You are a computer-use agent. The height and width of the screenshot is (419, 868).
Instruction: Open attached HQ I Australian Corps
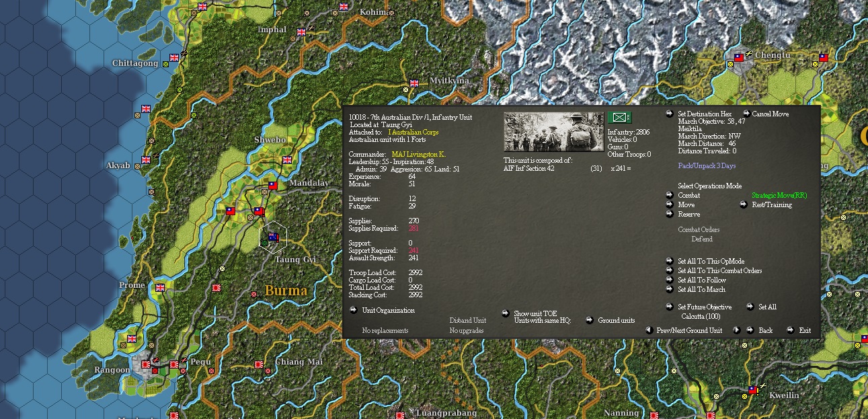tap(413, 132)
